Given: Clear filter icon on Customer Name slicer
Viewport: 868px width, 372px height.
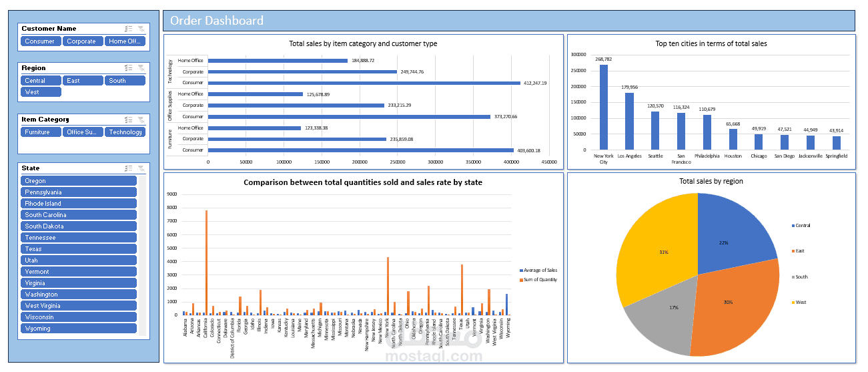Looking at the screenshot, I should (x=141, y=29).
